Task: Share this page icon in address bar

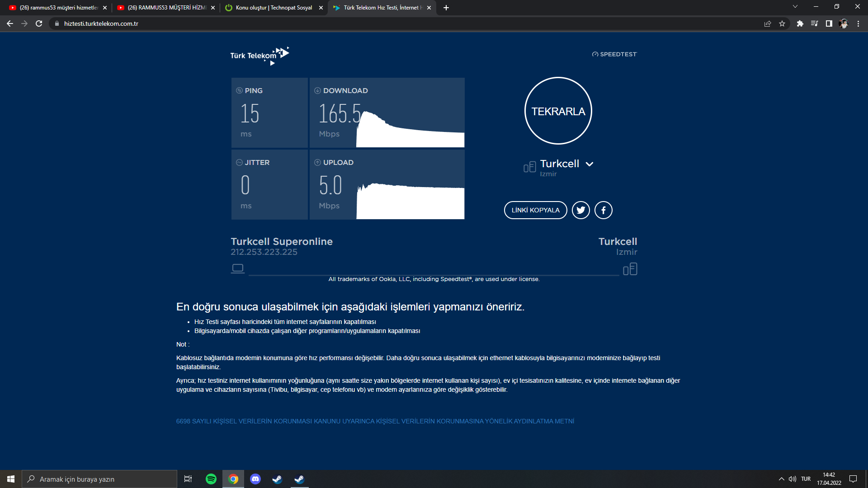Action: coord(768,23)
